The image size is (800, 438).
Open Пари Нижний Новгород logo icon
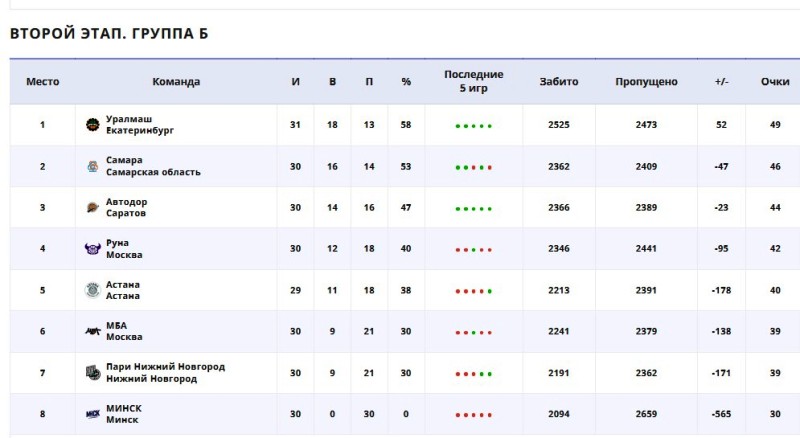[x=92, y=373]
